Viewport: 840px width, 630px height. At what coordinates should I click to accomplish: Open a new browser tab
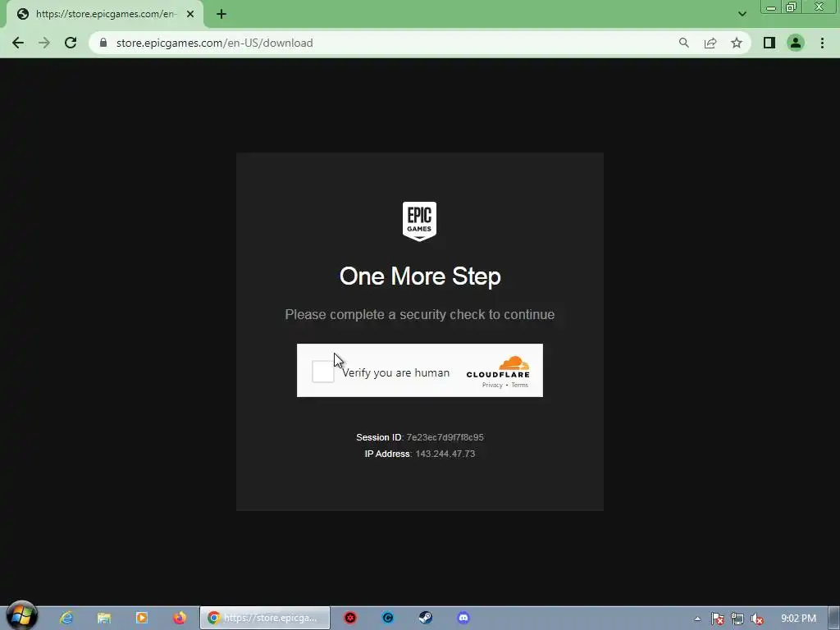click(221, 15)
